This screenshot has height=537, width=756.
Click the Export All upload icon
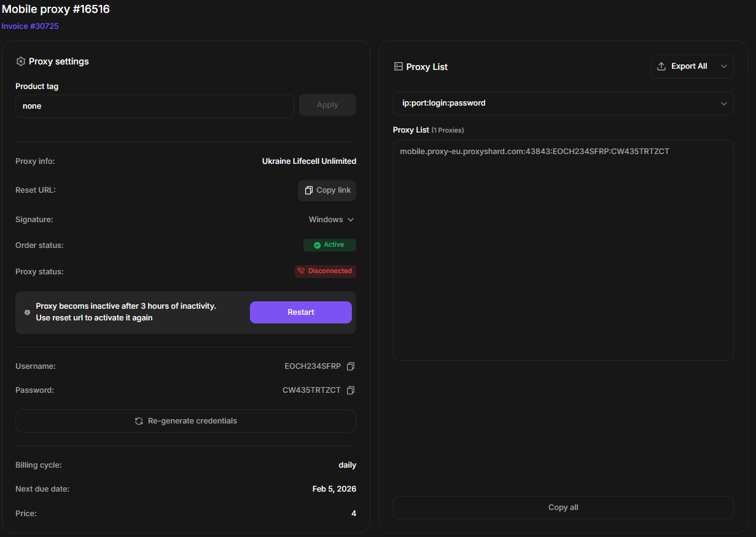coord(661,66)
